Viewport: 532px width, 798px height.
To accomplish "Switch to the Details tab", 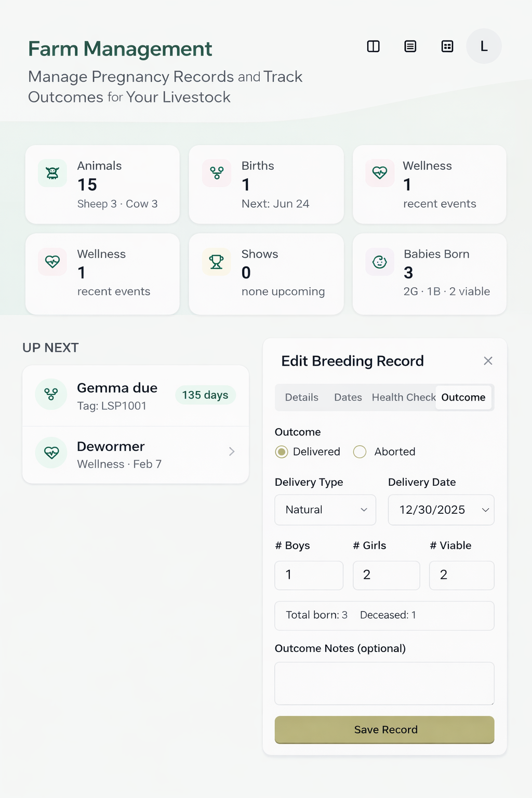I will (x=301, y=397).
